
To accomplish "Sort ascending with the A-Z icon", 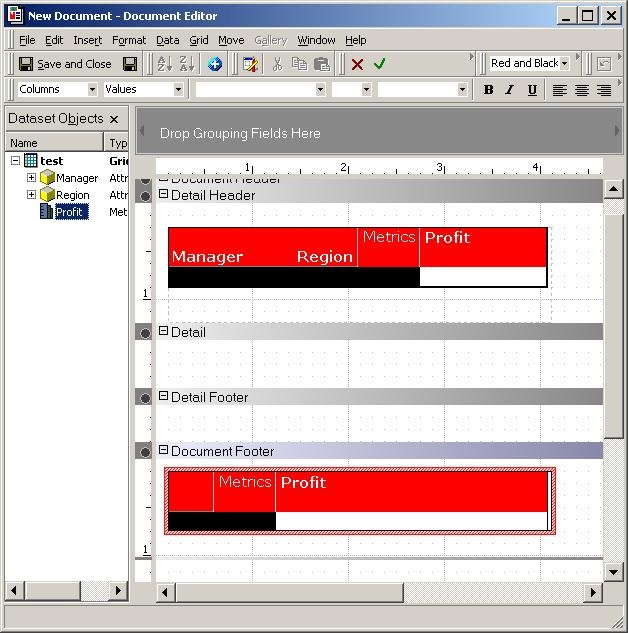I will point(166,64).
